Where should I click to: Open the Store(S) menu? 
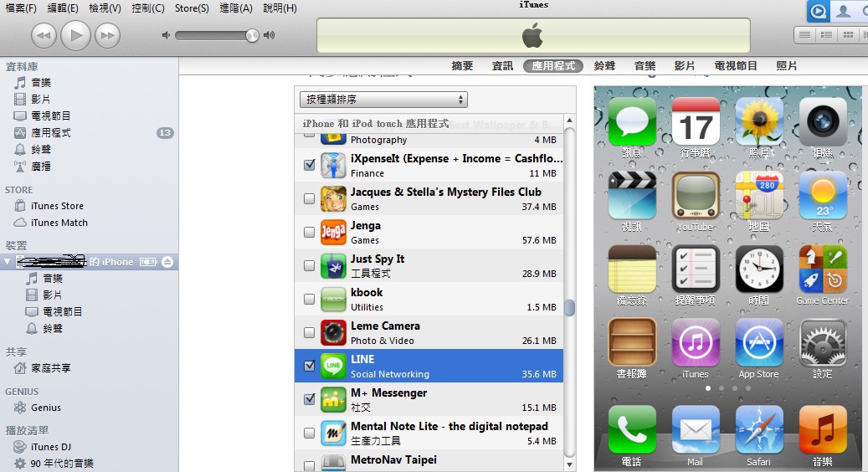coord(192,8)
